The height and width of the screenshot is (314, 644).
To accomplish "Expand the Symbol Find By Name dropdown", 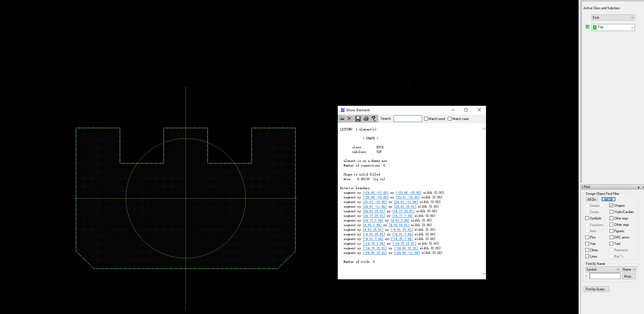I will pyautogui.click(x=603, y=269).
